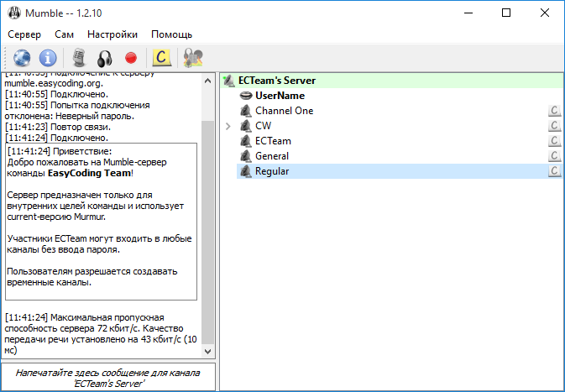The height and width of the screenshot is (392, 565).
Task: Click the chat message input field
Action: pos(107,376)
